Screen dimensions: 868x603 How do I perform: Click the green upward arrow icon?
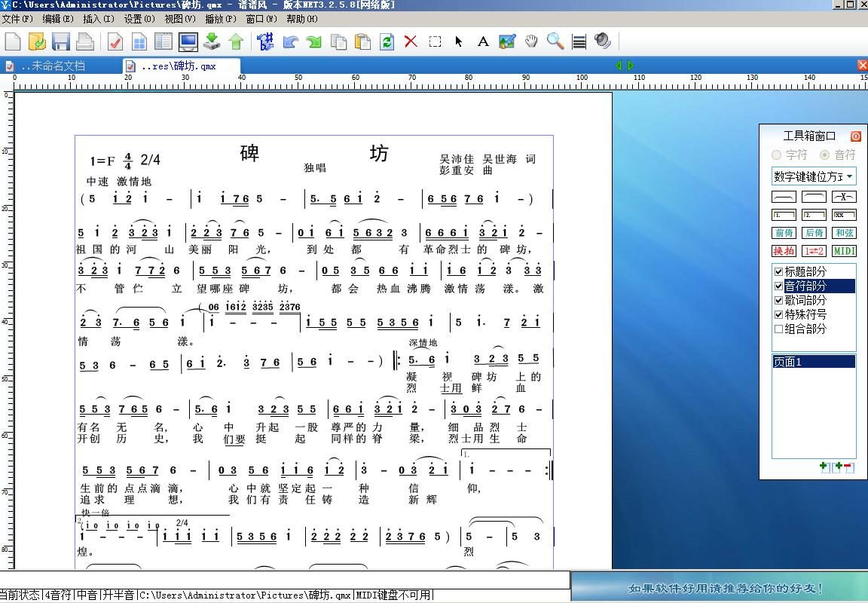237,41
